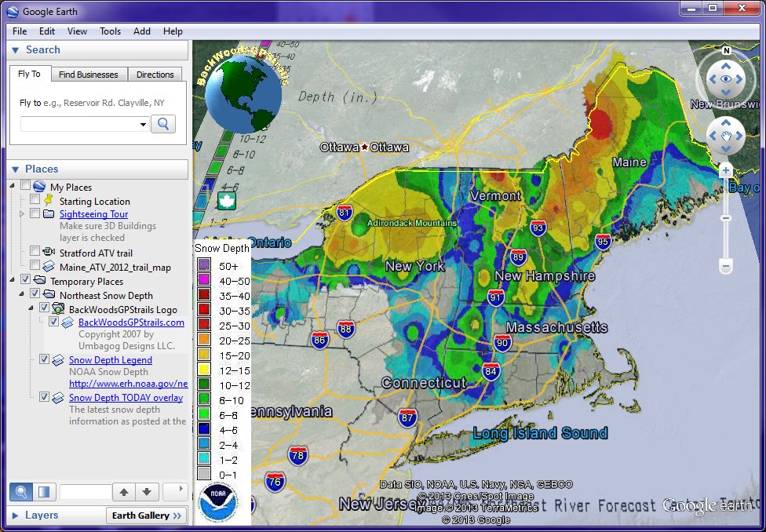766x532 pixels.
Task: Click the Interstate 81 shield on the map
Action: [x=345, y=213]
